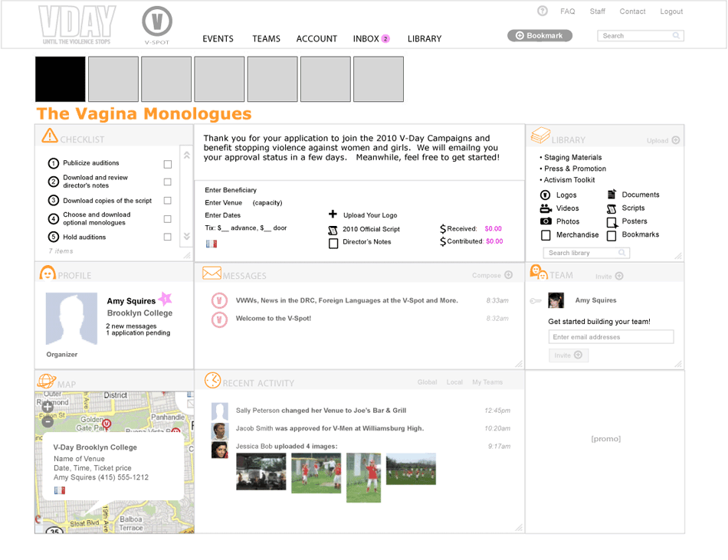Image resolution: width=728 pixels, height=560 pixels.
Task: Open the EVENTS menu
Action: click(218, 39)
